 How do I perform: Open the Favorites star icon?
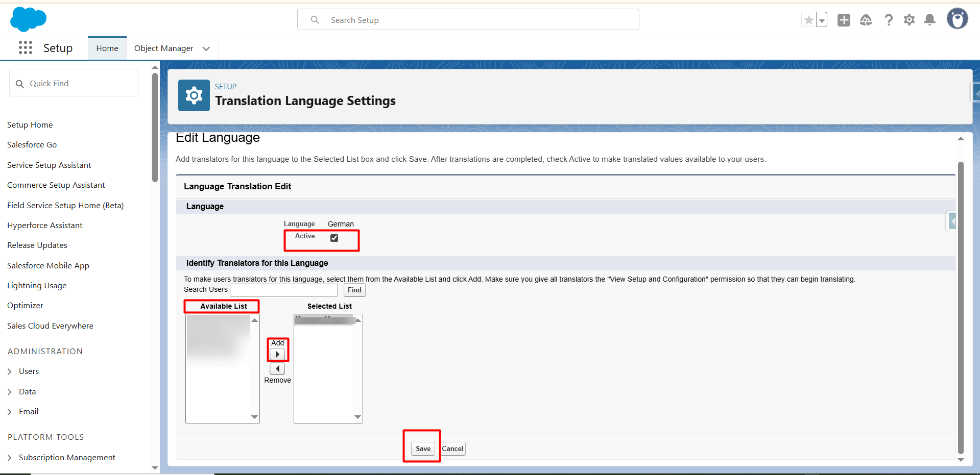808,20
